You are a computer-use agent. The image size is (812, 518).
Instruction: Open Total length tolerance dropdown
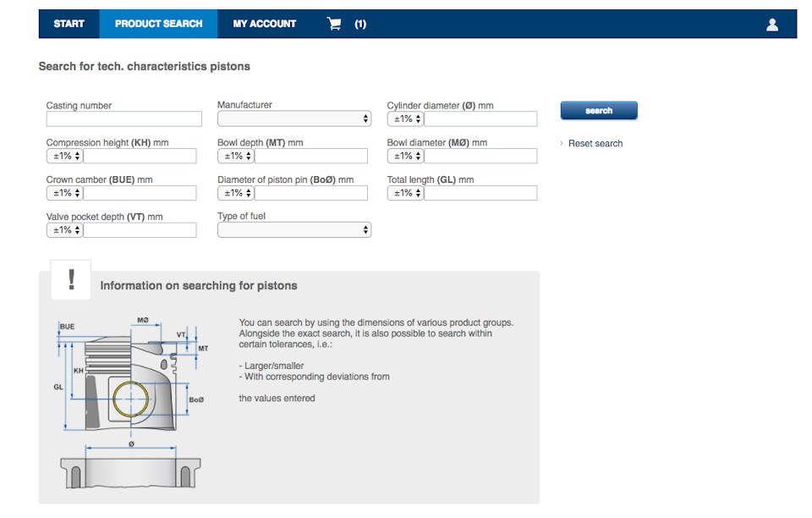click(405, 193)
